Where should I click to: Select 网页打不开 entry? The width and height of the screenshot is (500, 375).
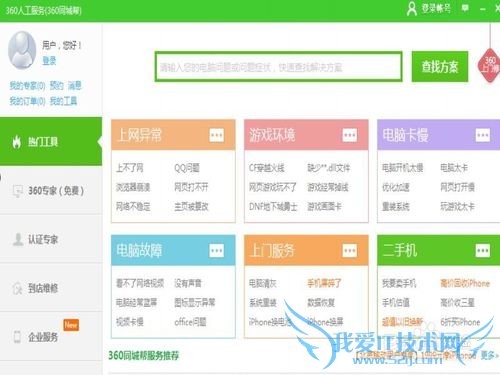[x=191, y=187]
